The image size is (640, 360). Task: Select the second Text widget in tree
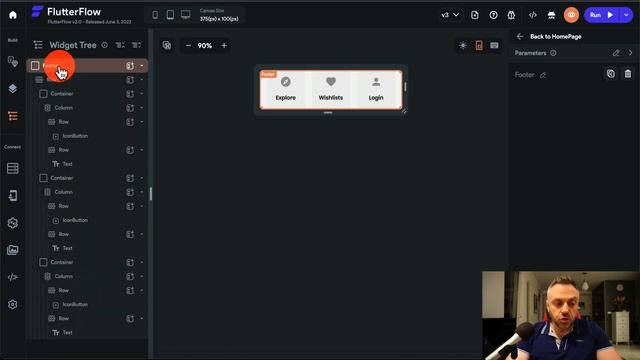coord(67,248)
